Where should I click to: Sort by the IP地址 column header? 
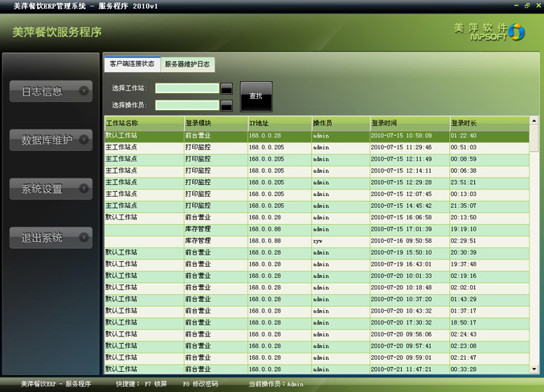point(280,123)
